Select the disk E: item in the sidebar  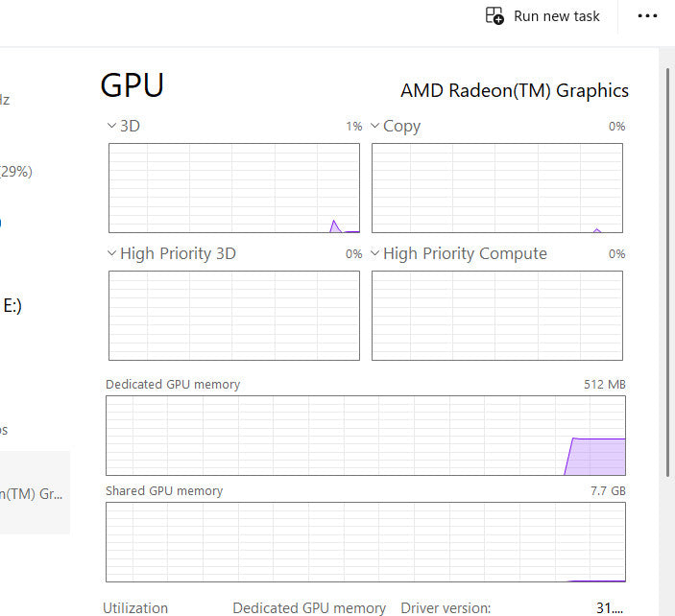pyautogui.click(x=12, y=306)
